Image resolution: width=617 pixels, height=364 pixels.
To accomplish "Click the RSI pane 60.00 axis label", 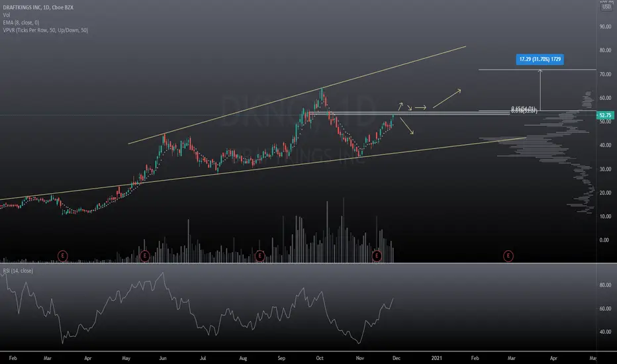I will (605, 308).
